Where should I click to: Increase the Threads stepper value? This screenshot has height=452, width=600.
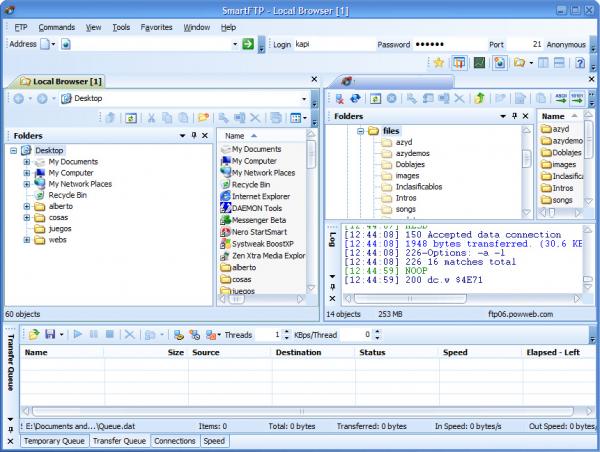pos(287,332)
